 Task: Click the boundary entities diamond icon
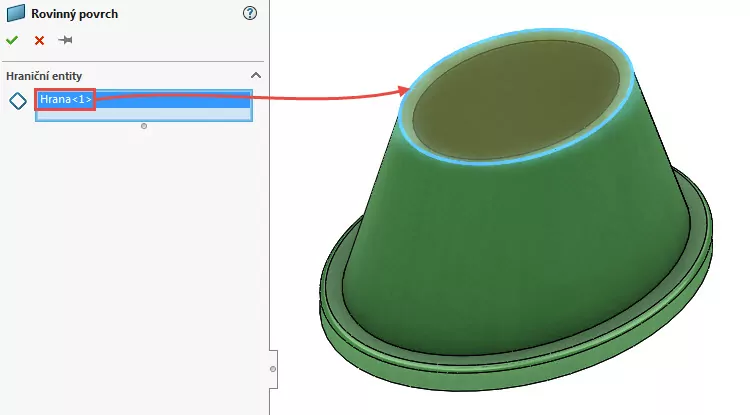click(18, 101)
